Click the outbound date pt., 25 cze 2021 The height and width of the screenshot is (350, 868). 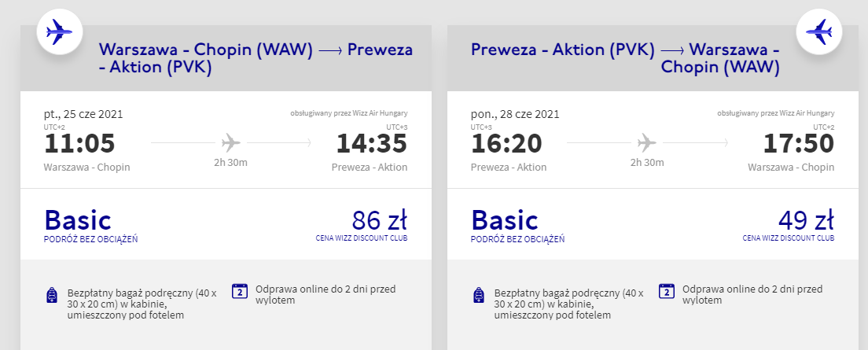pos(83,114)
